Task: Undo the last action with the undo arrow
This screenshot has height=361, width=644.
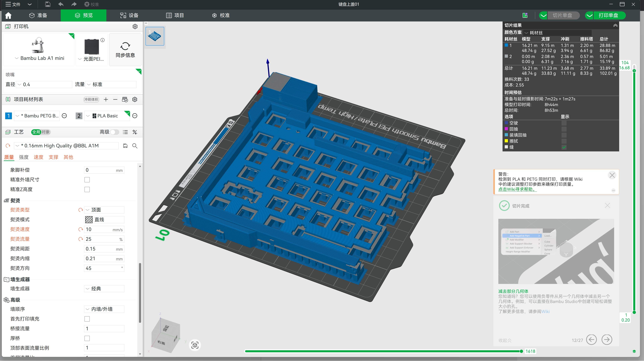Action: pyautogui.click(x=61, y=4)
